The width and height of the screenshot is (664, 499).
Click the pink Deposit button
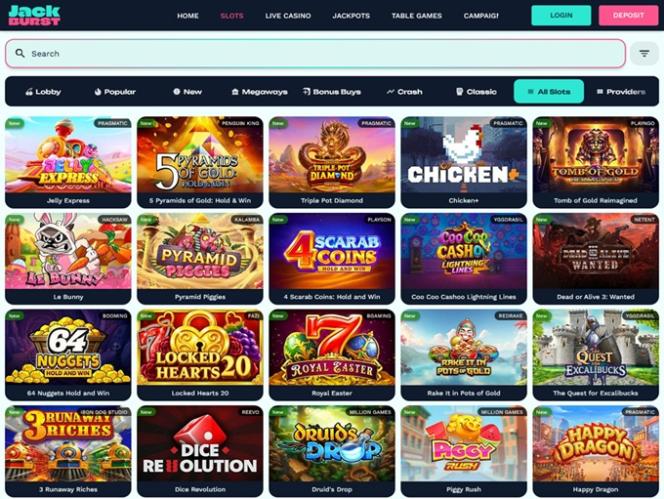(628, 15)
